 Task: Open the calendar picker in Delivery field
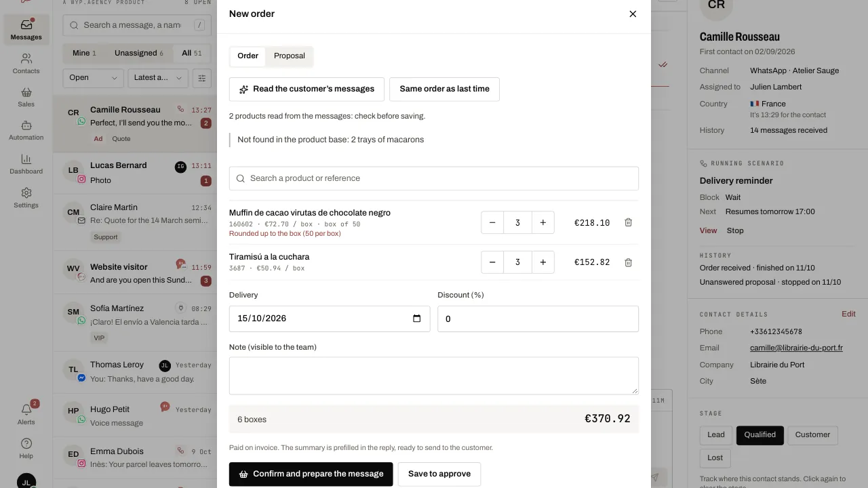[417, 319]
